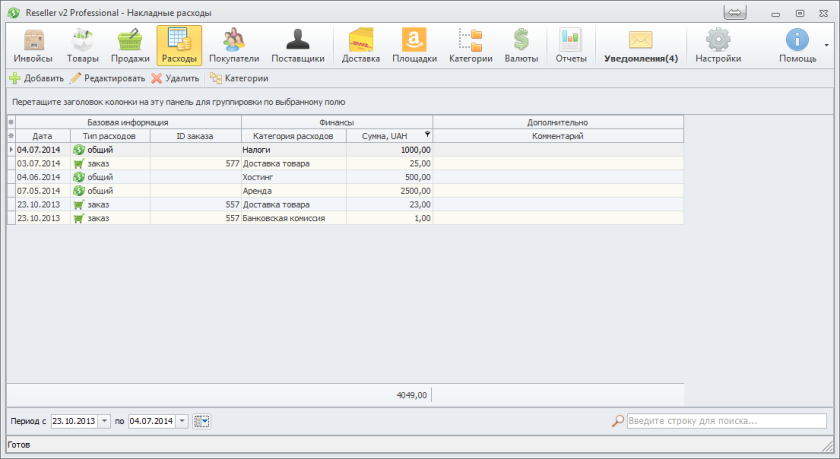The height and width of the screenshot is (459, 840).
Task: Open the Валюты section
Action: [x=521, y=46]
